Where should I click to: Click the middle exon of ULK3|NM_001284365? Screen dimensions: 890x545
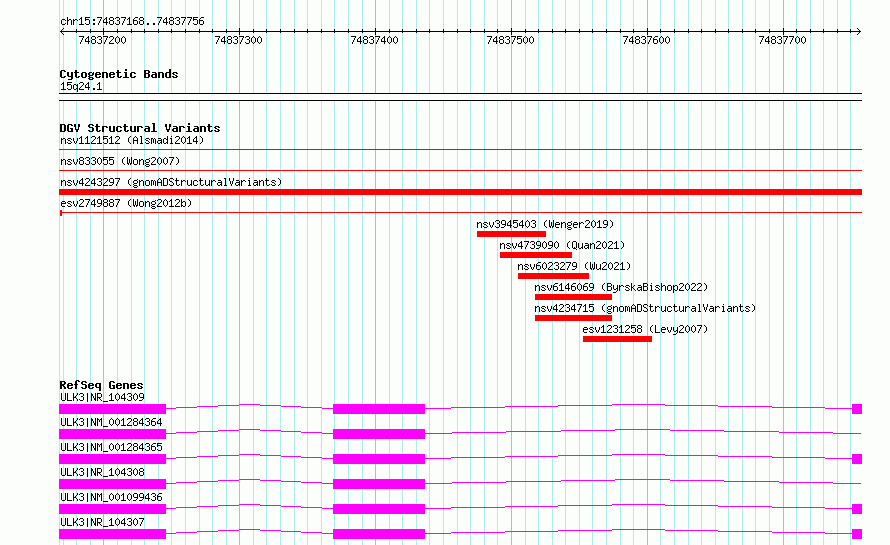[379, 459]
